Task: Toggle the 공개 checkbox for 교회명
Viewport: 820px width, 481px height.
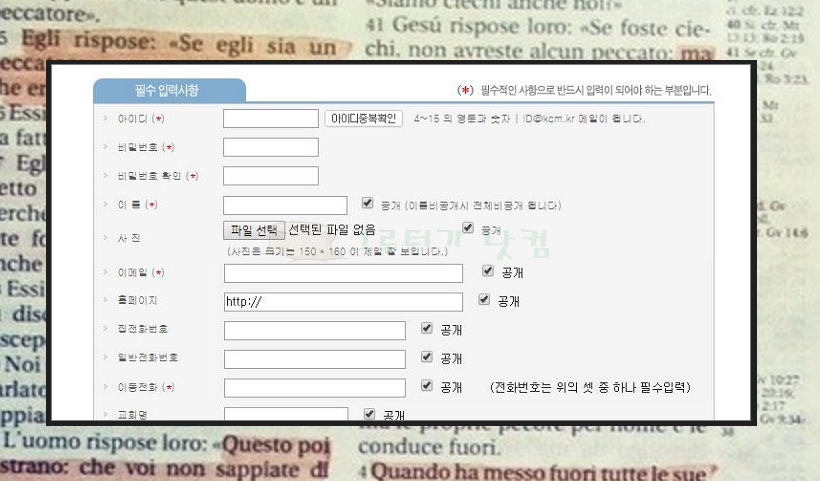Action: (x=369, y=414)
